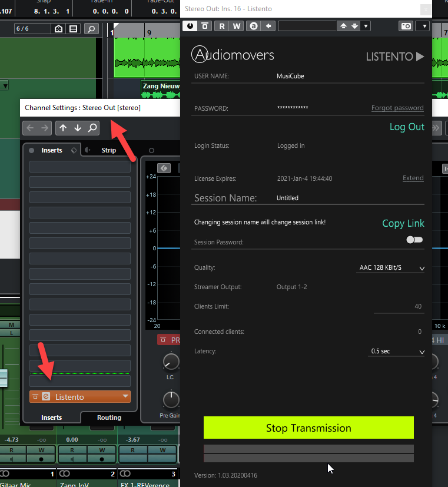Viewport: 448px width, 487px height.
Task: Open the Forgot password link
Action: click(397, 108)
